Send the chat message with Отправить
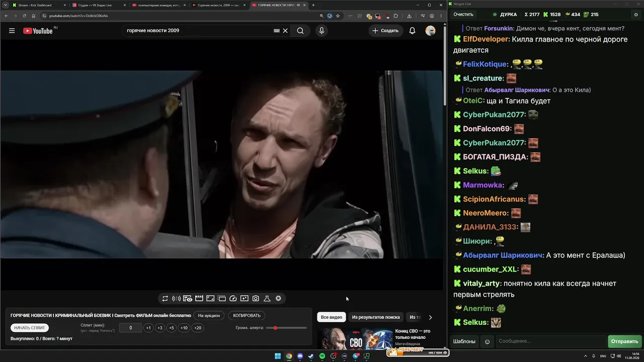The image size is (644, 362). [x=624, y=342]
